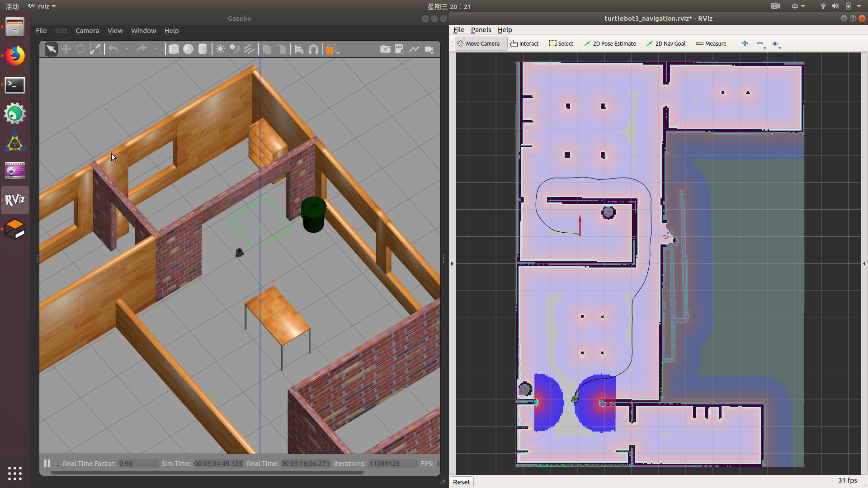This screenshot has width=868, height=488.
Task: Open the Gazebo data logger icon
Action: (400, 49)
